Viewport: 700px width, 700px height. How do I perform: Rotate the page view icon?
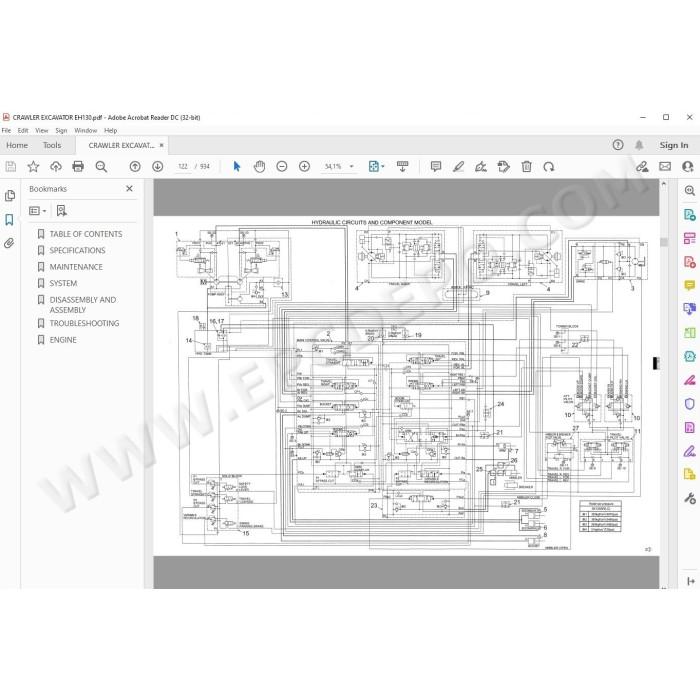[549, 167]
